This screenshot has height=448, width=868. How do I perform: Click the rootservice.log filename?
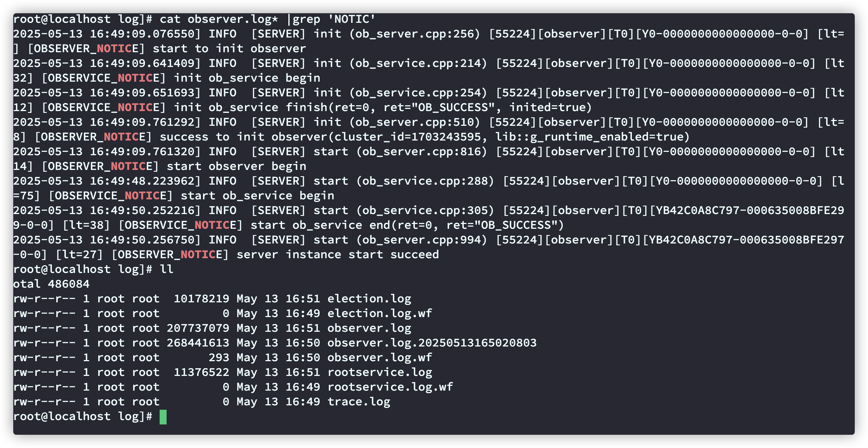click(x=380, y=372)
